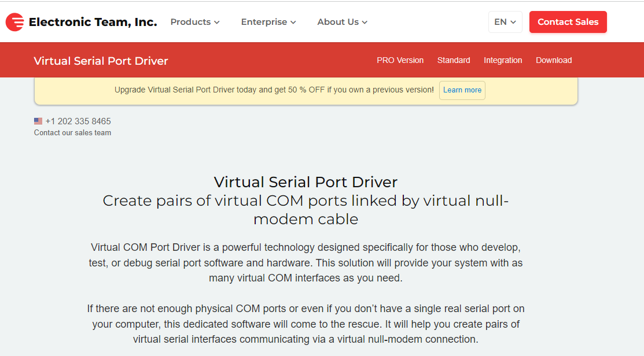Screen dimensions: 644x356
Task: Go to the PRO Version tab
Action: [400, 60]
